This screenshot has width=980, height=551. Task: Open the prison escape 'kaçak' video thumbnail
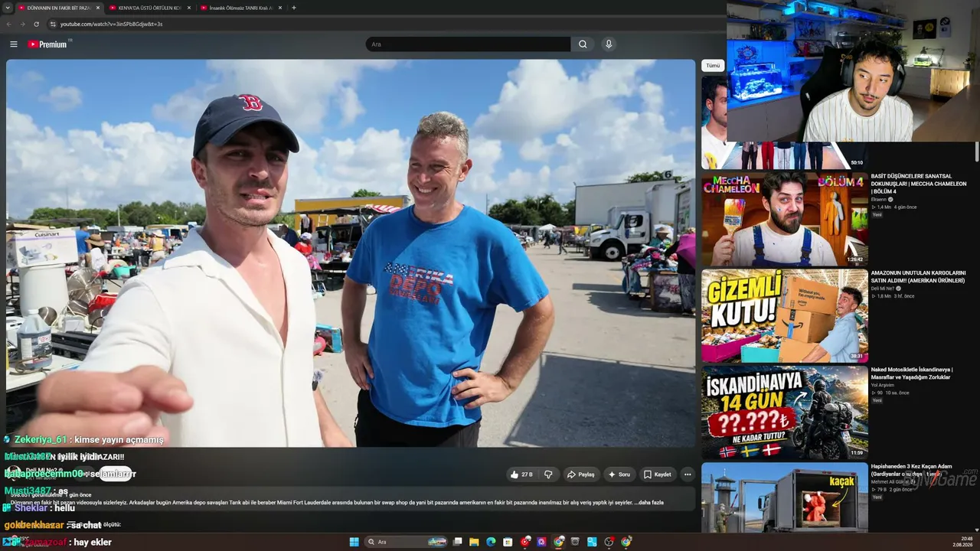[785, 497]
